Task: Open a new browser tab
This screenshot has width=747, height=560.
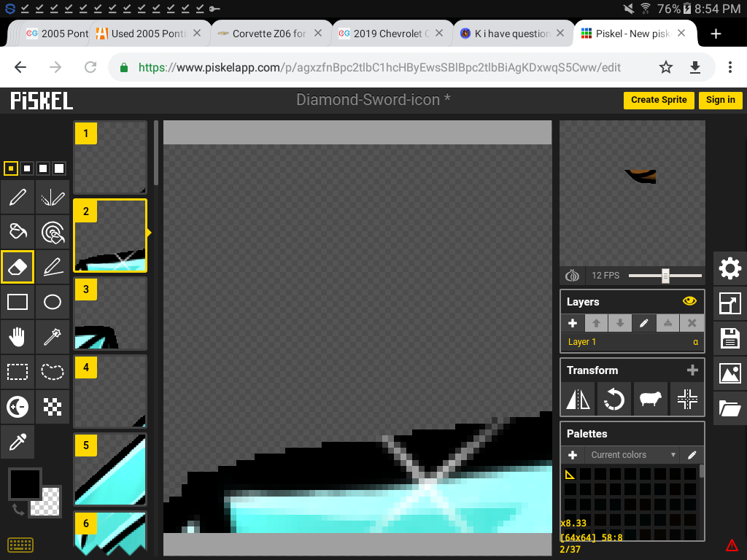Action: pos(716,34)
